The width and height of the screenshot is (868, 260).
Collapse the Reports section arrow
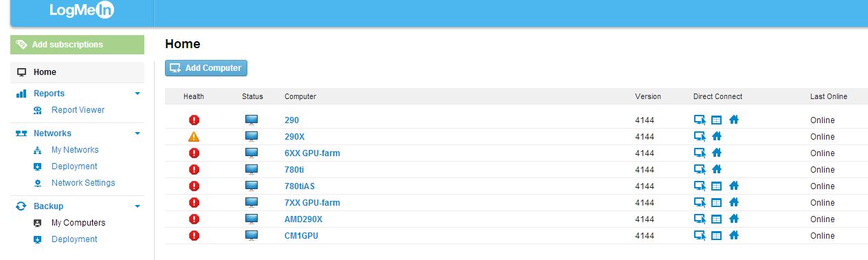137,94
